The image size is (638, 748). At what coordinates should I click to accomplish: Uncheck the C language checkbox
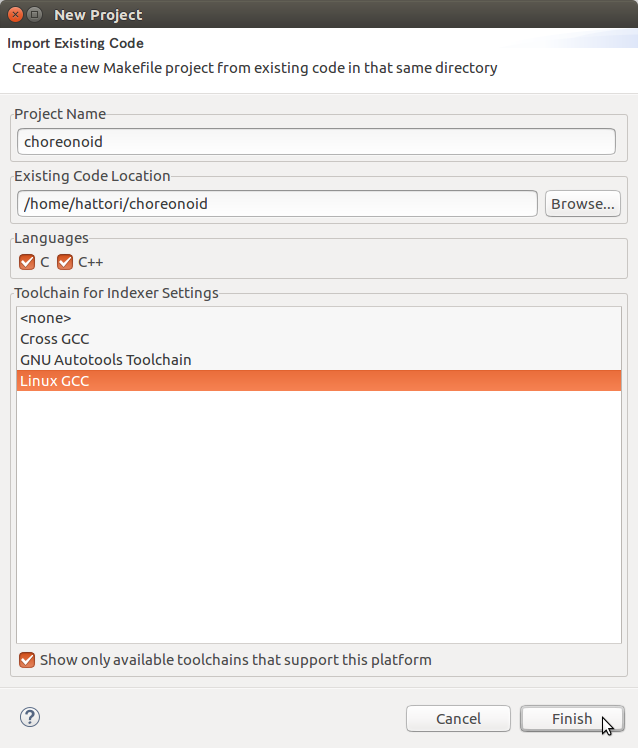(27, 262)
